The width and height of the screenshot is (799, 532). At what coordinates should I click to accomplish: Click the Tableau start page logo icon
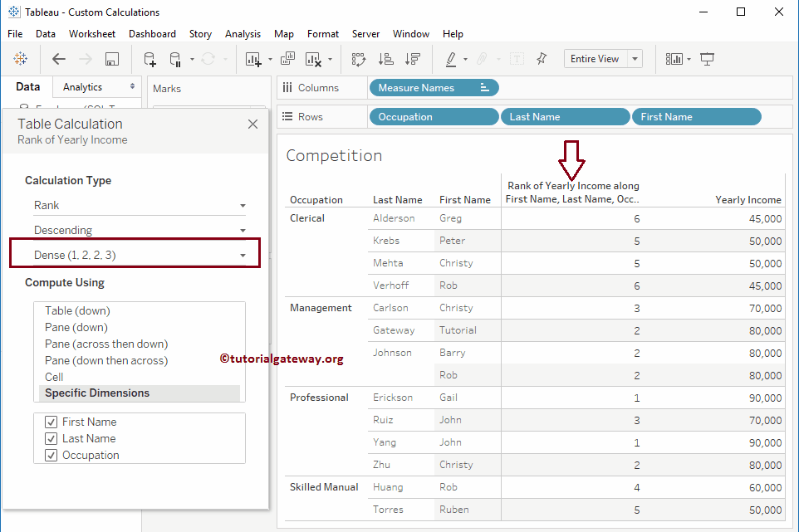click(21, 59)
